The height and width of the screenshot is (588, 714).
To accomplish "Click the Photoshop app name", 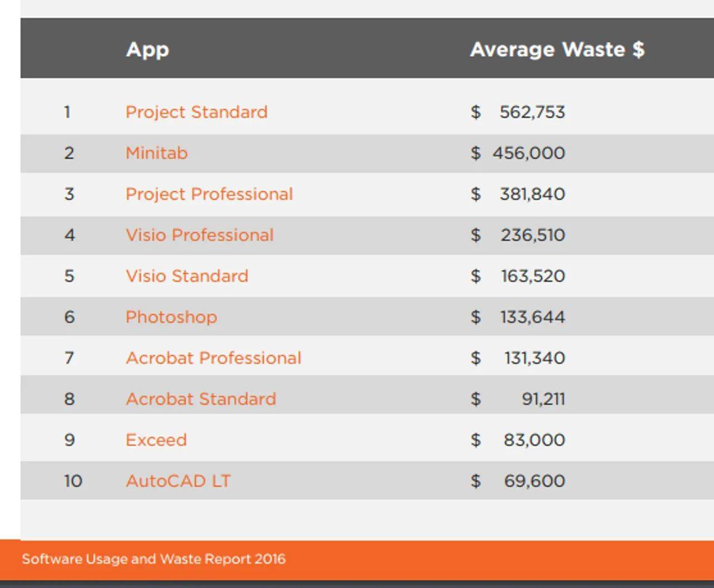I will tap(171, 317).
